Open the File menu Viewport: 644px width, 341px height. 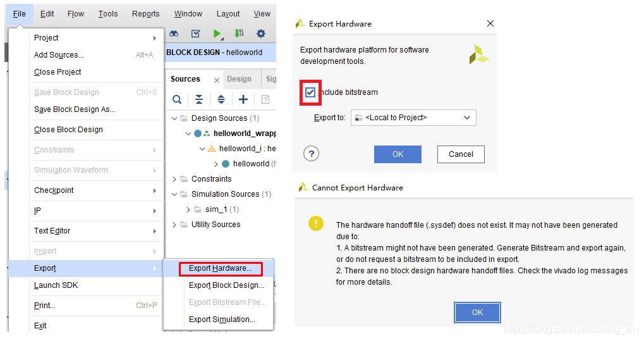[20, 14]
